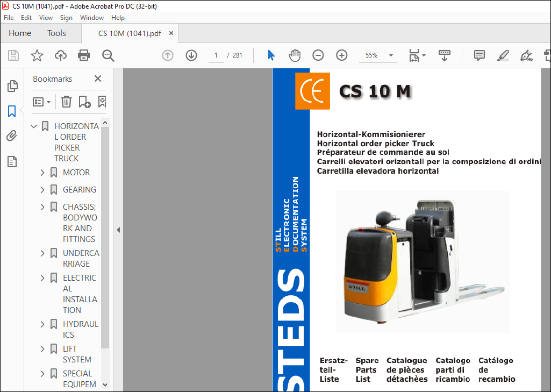
Task: Select the arrow Selection tool
Action: [271, 55]
